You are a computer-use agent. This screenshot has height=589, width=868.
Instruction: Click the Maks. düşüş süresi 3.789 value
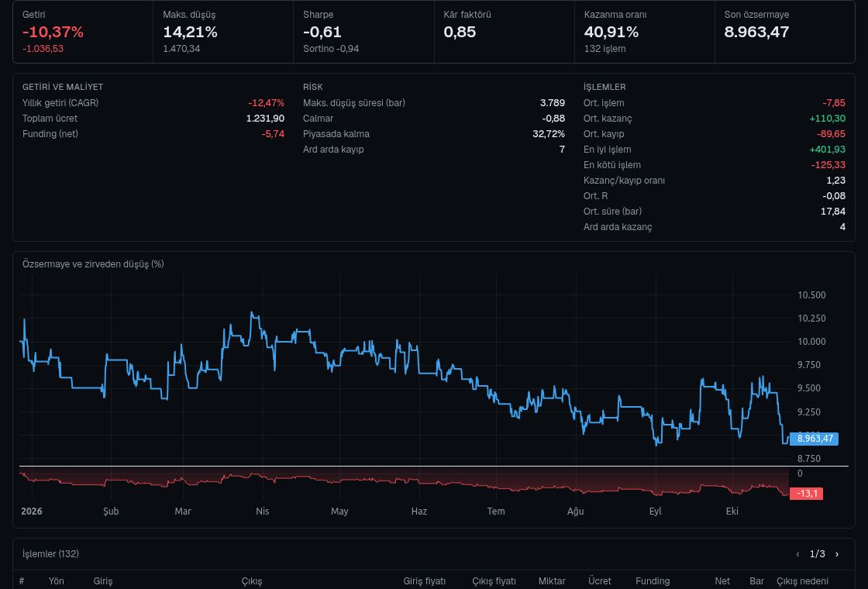pyautogui.click(x=553, y=103)
